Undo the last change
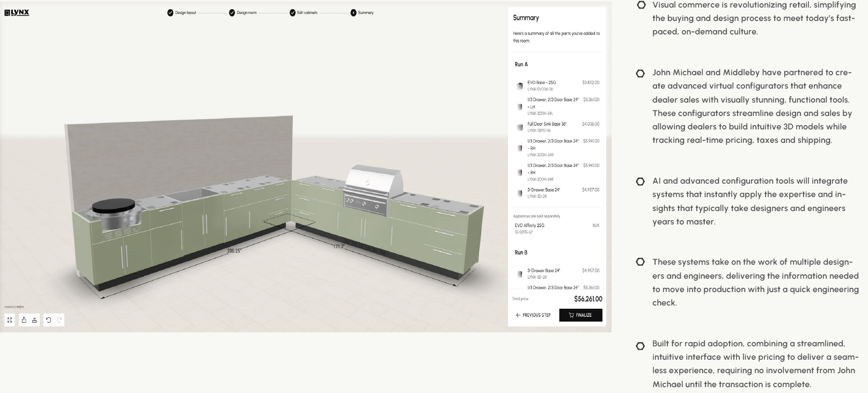The image size is (868, 393). 48,320
